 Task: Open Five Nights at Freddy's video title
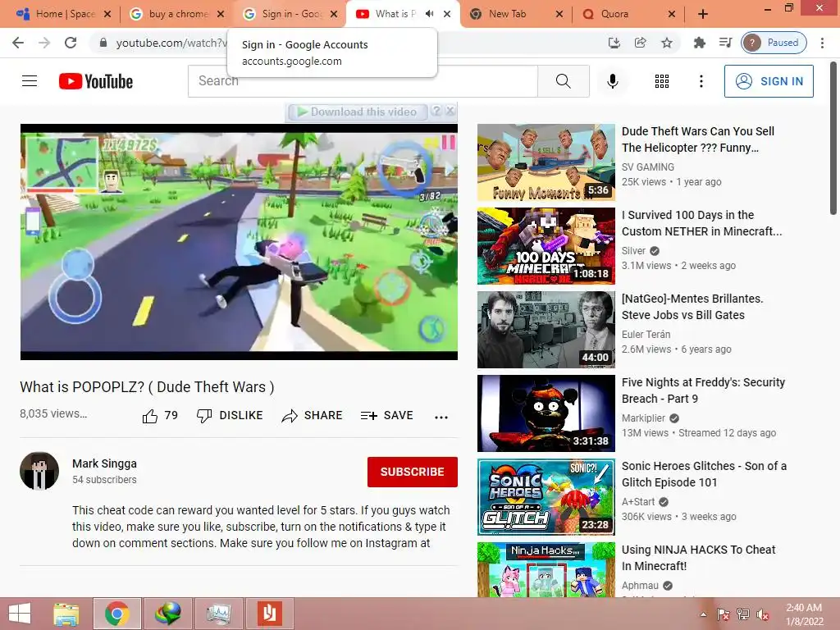[703, 390]
